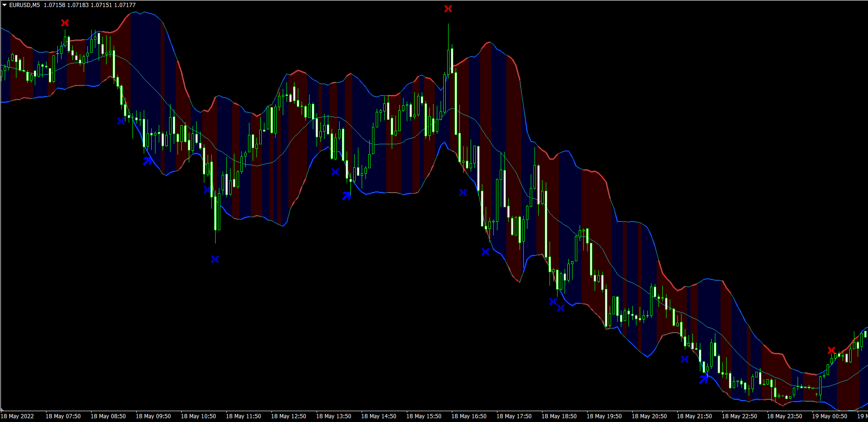The height and width of the screenshot is (422, 868).
Task: Click the 18 May 11:50 time label
Action: pyautogui.click(x=243, y=416)
